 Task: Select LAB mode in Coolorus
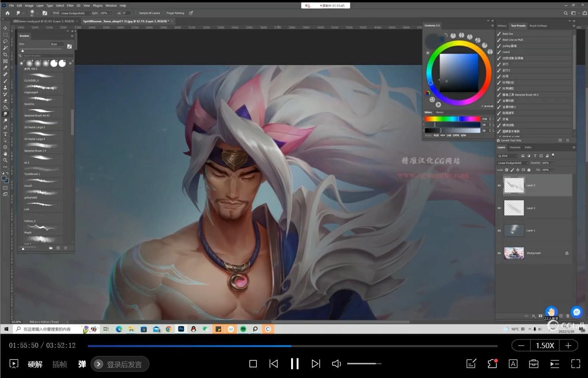[x=449, y=135]
